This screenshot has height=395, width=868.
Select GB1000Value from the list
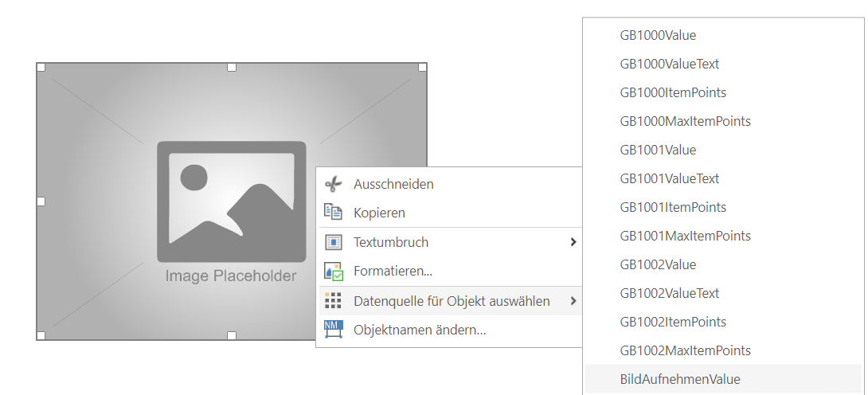[x=658, y=35]
